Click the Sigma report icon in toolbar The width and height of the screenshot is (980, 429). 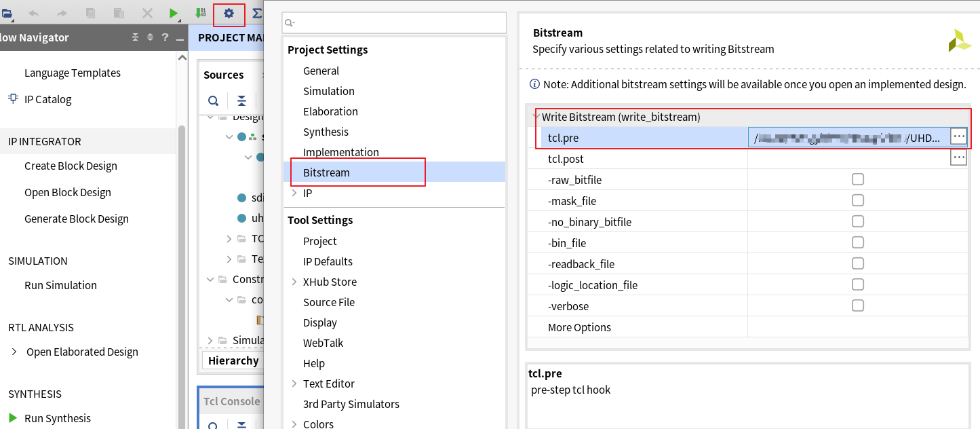(256, 13)
